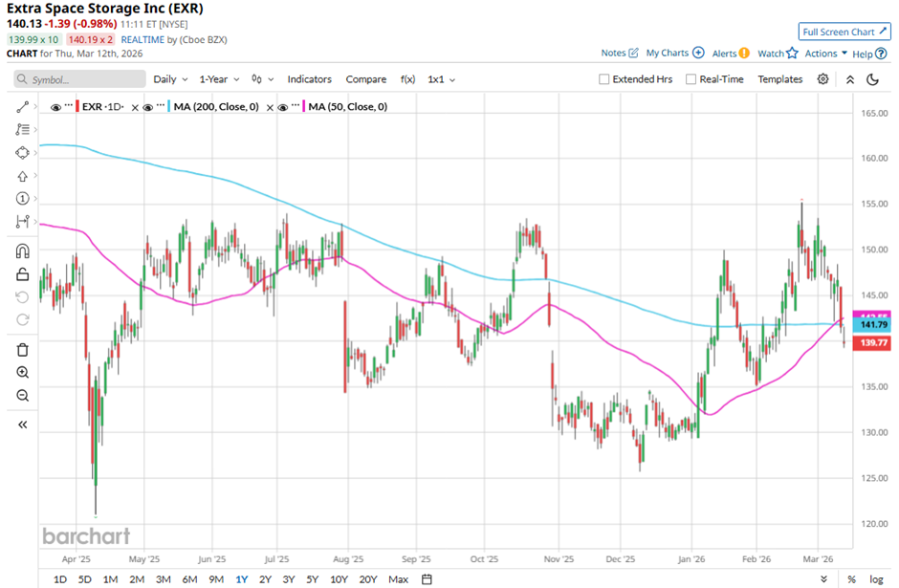Tick the Real-Time checkbox

(x=691, y=79)
